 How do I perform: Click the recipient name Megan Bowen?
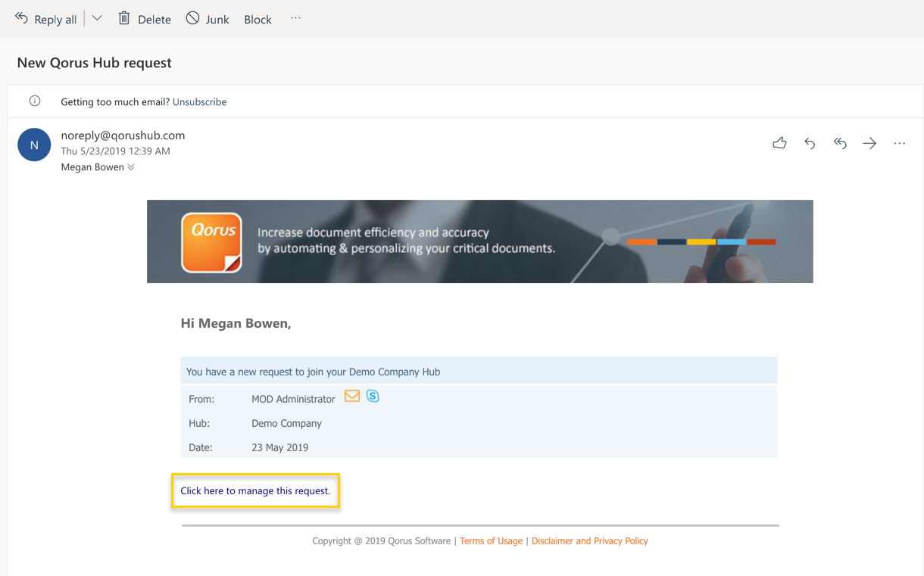tap(92, 167)
